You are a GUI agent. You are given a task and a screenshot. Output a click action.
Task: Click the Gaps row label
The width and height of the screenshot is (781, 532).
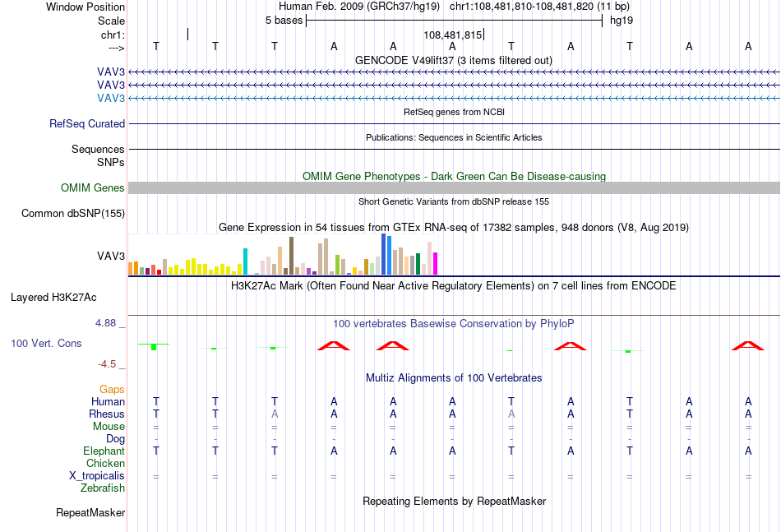(112, 389)
